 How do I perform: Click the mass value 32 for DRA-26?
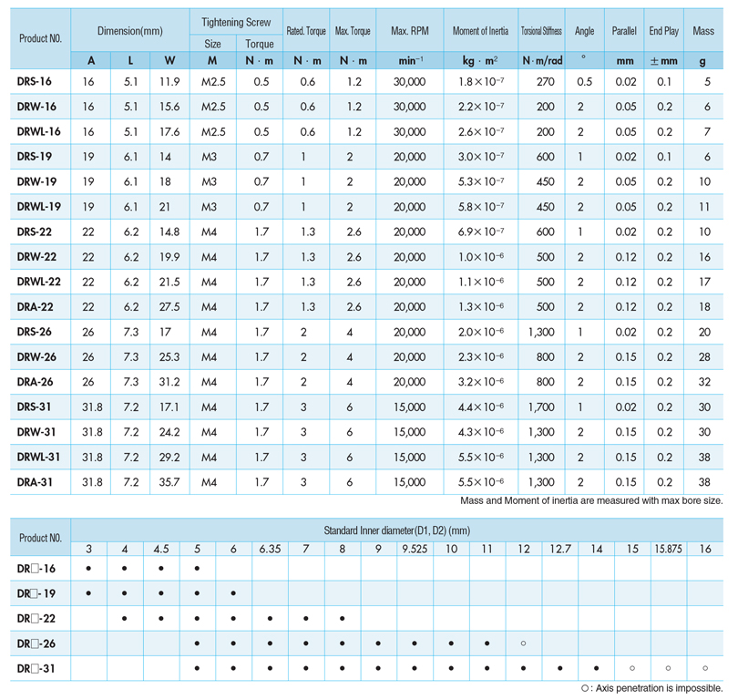704,382
